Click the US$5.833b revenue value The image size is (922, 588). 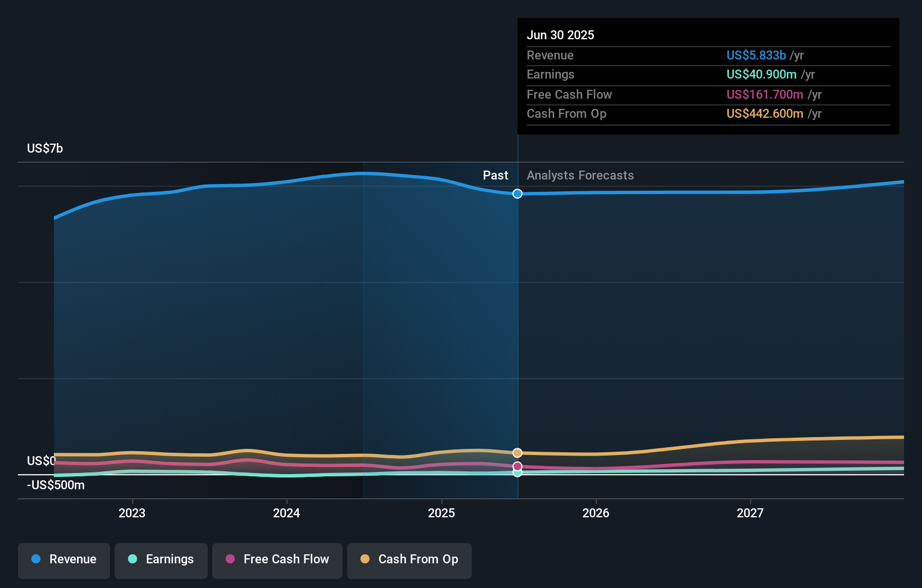click(x=756, y=56)
